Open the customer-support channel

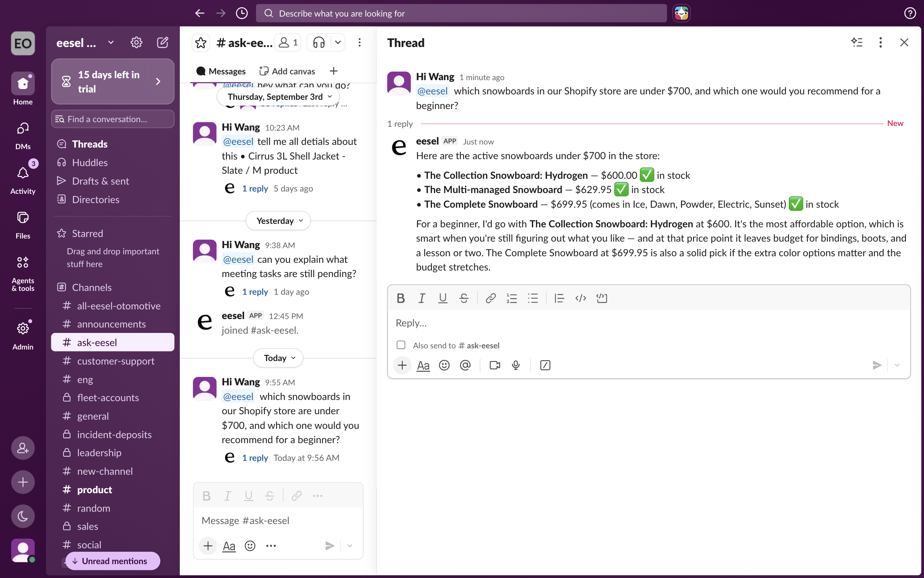[x=112, y=361]
